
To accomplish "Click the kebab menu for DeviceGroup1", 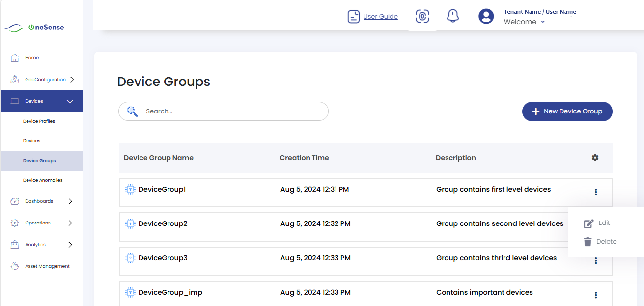I will (596, 192).
